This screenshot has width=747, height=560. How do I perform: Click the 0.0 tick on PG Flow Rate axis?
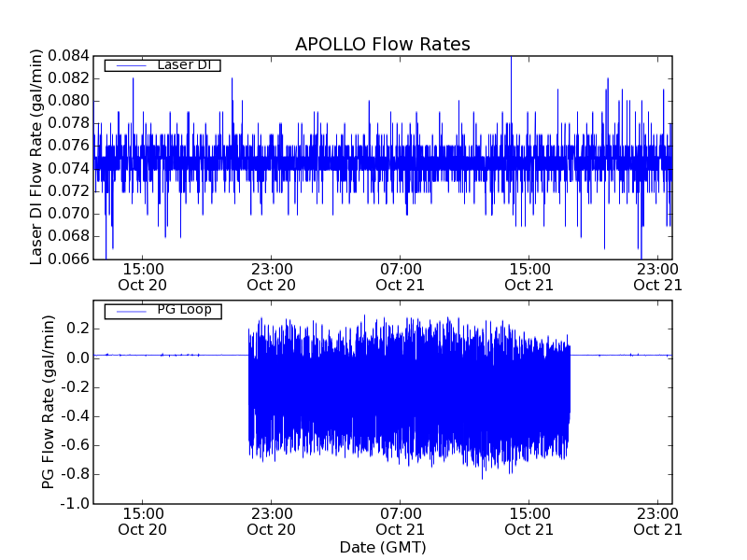click(x=78, y=358)
